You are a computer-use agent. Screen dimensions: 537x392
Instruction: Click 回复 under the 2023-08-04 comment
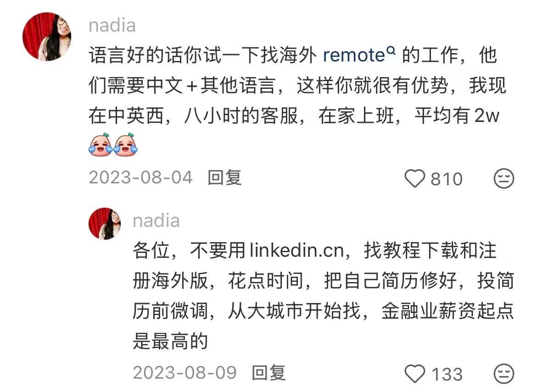224,178
